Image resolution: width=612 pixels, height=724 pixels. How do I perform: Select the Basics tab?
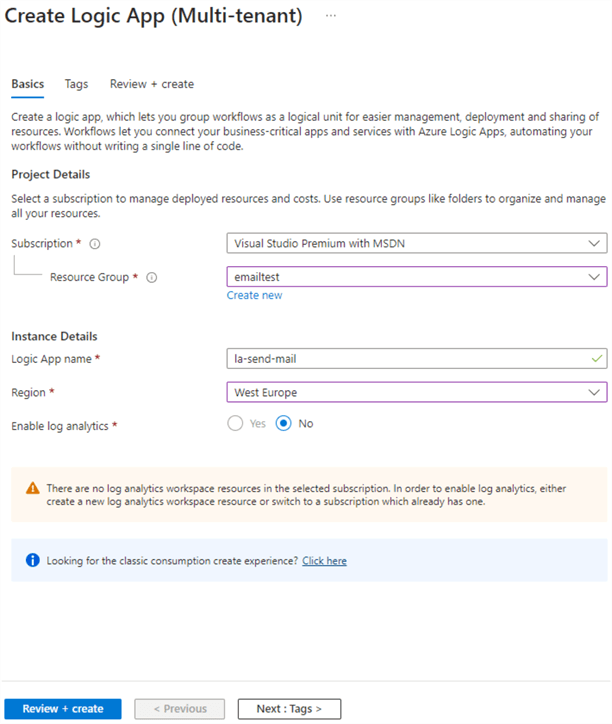pyautogui.click(x=27, y=84)
